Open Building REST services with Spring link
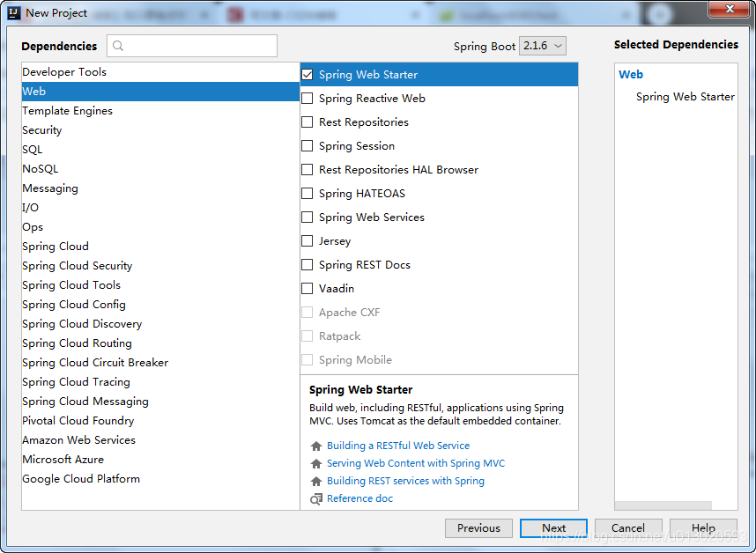 405,481
